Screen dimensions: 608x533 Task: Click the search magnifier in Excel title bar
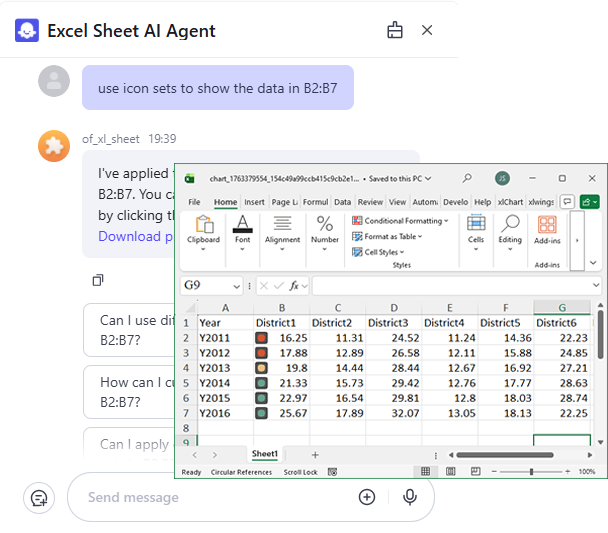coord(467,178)
